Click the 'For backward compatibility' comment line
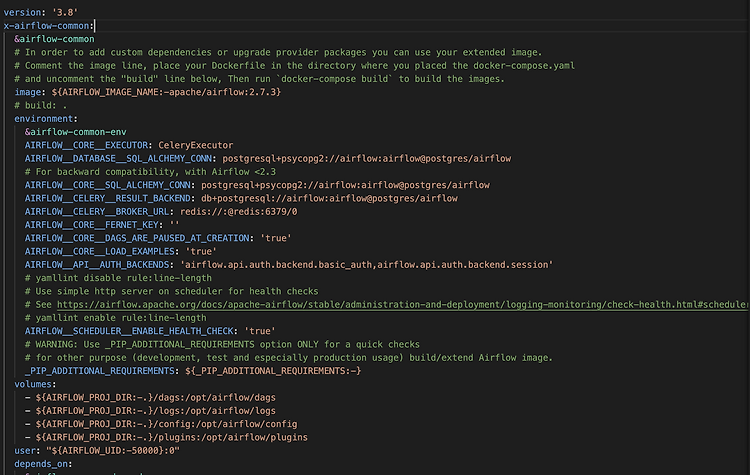Image resolution: width=750 pixels, height=475 pixels. point(150,172)
